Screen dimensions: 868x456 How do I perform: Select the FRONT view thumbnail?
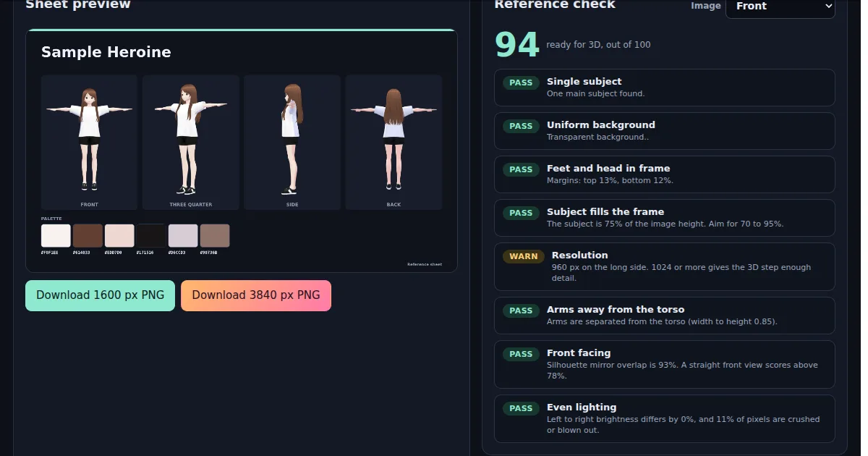(90, 143)
